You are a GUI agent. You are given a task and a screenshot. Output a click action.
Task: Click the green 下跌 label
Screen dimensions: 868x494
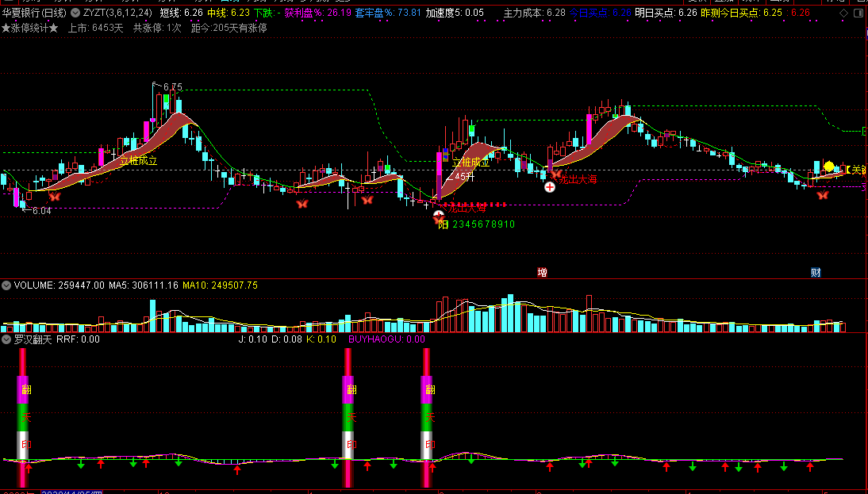point(267,13)
